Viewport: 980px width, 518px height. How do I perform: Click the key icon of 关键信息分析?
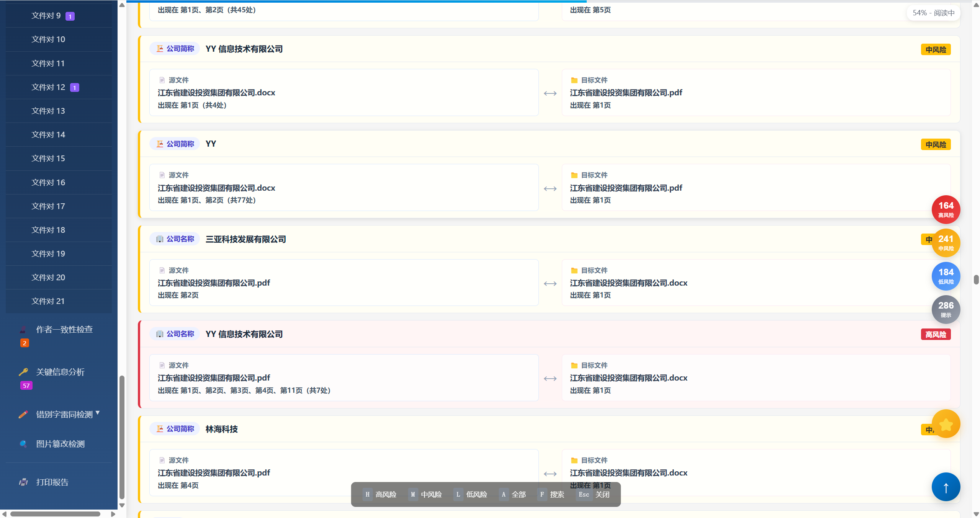coord(23,372)
